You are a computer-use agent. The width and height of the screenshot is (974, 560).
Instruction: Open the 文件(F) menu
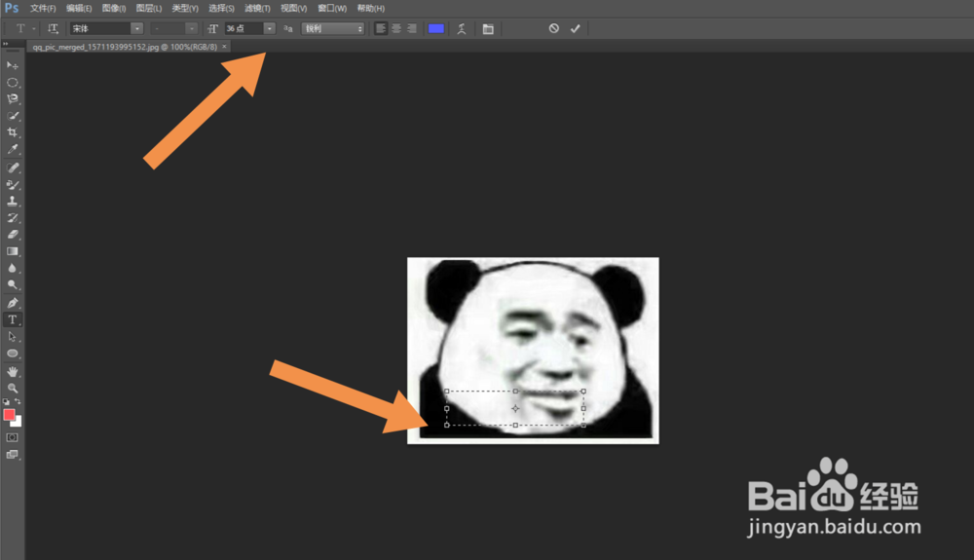[x=43, y=8]
